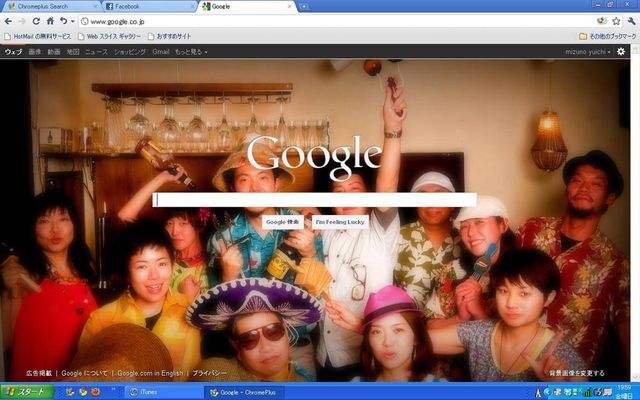640x400 pixels.
Task: Open the HotMail の無料サービス bookmark
Action: (38, 36)
